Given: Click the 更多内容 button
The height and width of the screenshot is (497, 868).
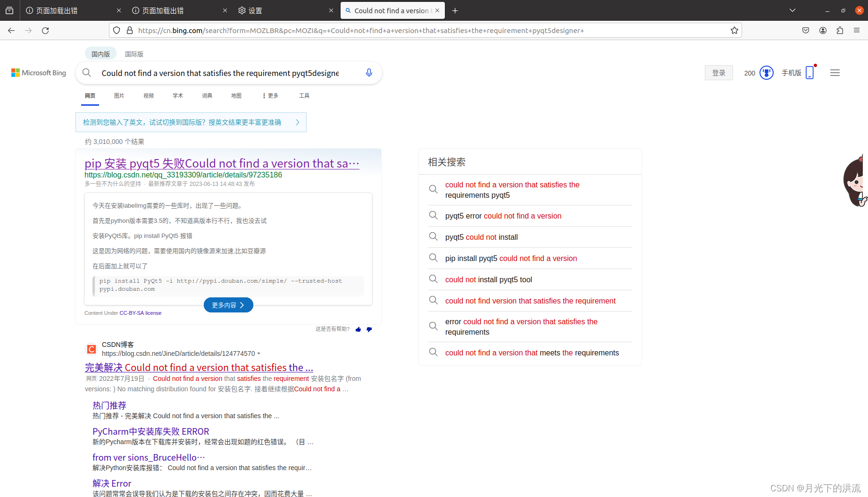Looking at the screenshot, I should point(228,304).
